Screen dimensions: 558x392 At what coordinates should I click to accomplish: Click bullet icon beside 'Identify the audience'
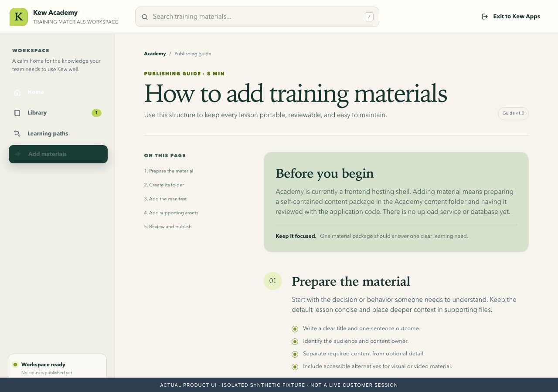tap(295, 341)
